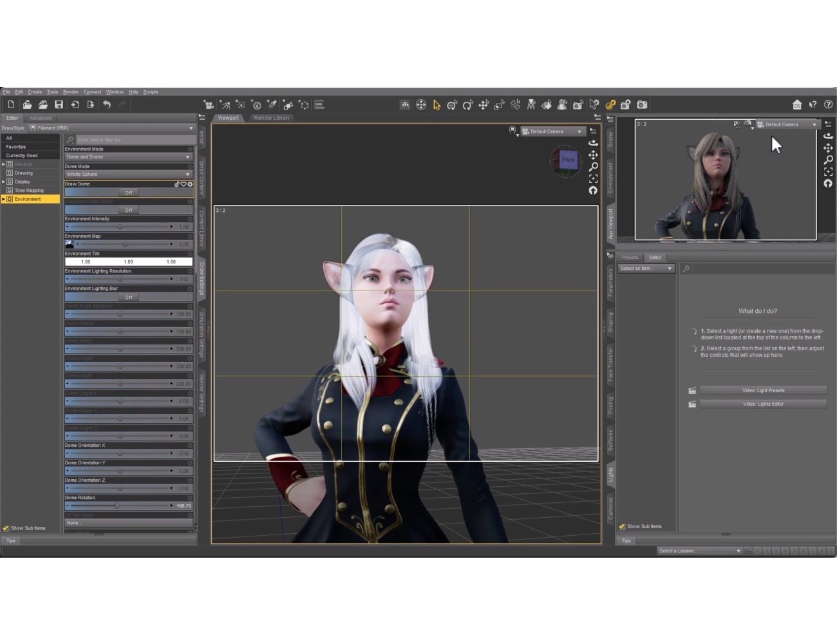Create a new spotlight from the toolbar
The image size is (837, 644).
272,104
